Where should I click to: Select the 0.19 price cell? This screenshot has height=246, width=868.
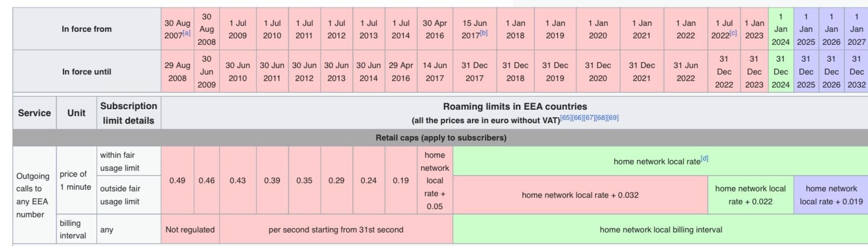(400, 181)
